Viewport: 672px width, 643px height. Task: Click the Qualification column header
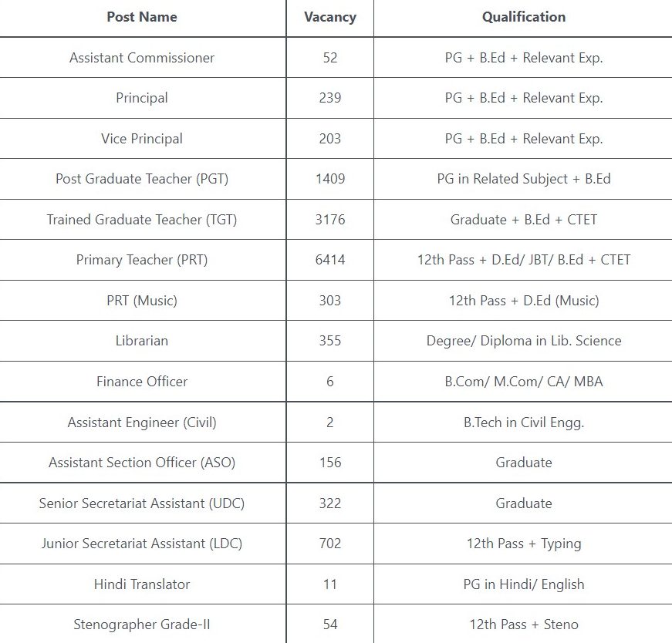[524, 17]
